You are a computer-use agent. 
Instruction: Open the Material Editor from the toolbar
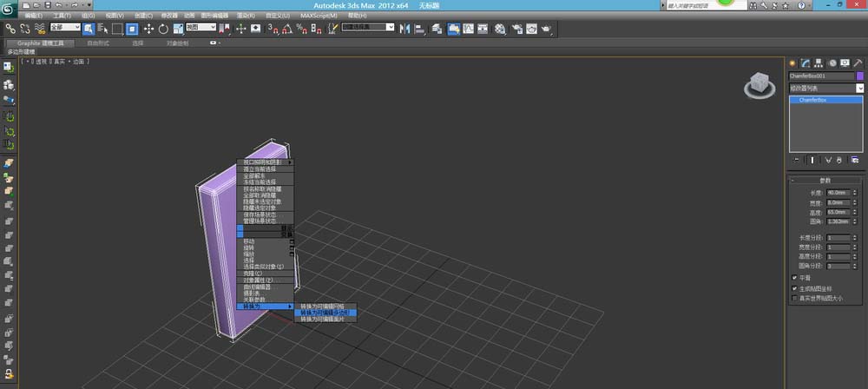[501, 29]
